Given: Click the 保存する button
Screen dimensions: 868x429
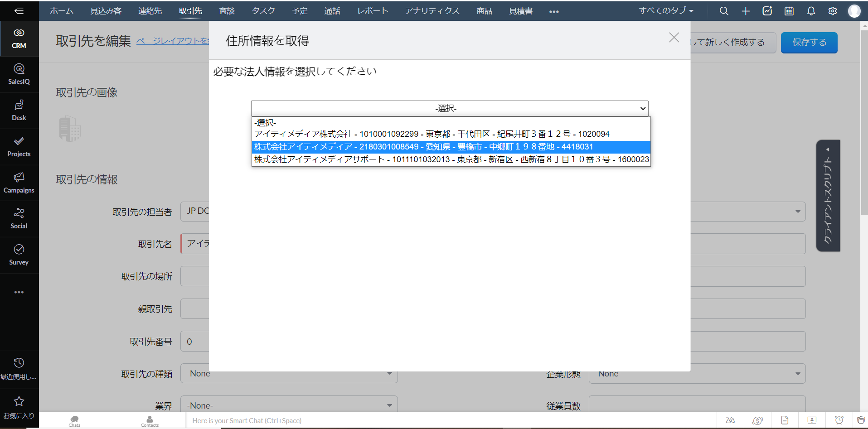Looking at the screenshot, I should (x=809, y=43).
